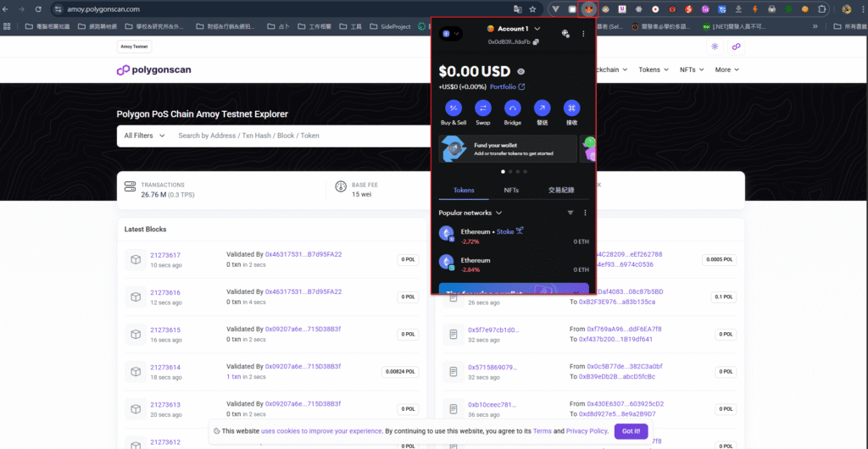Click the address bar URL amoy.polygonscan.com
This screenshot has width=868, height=449.
pos(103,9)
